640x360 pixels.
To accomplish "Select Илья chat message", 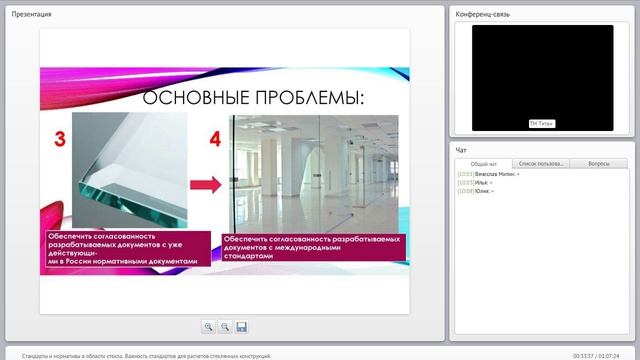I will [475, 183].
